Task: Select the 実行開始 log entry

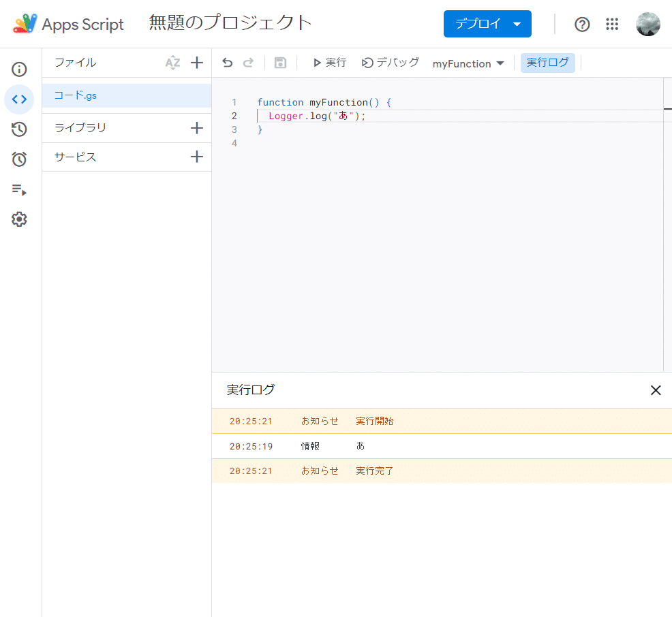Action: point(442,421)
